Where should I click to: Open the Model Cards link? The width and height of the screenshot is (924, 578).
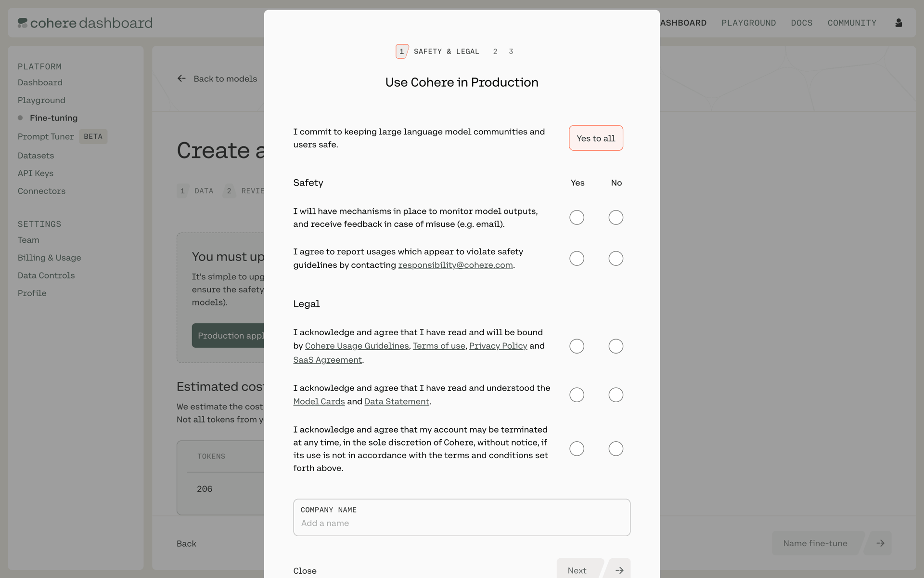pos(319,401)
